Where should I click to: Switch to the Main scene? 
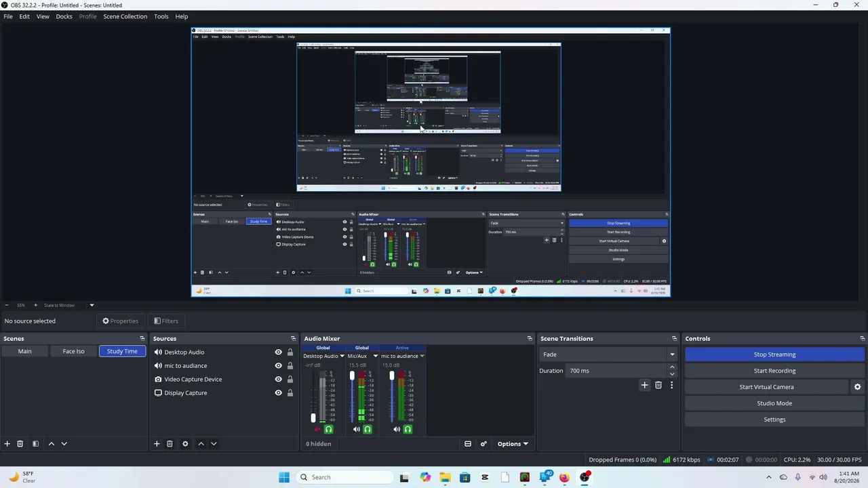[24, 351]
